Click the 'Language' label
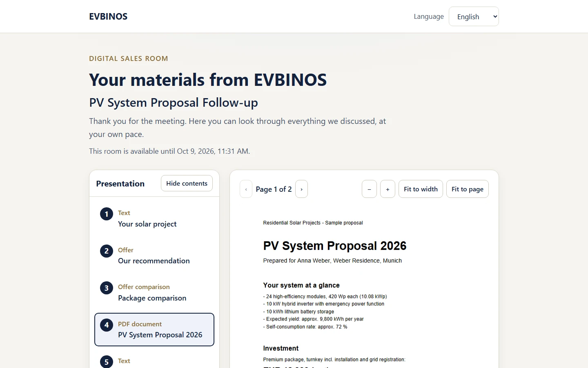This screenshot has height=368, width=588. [x=429, y=16]
